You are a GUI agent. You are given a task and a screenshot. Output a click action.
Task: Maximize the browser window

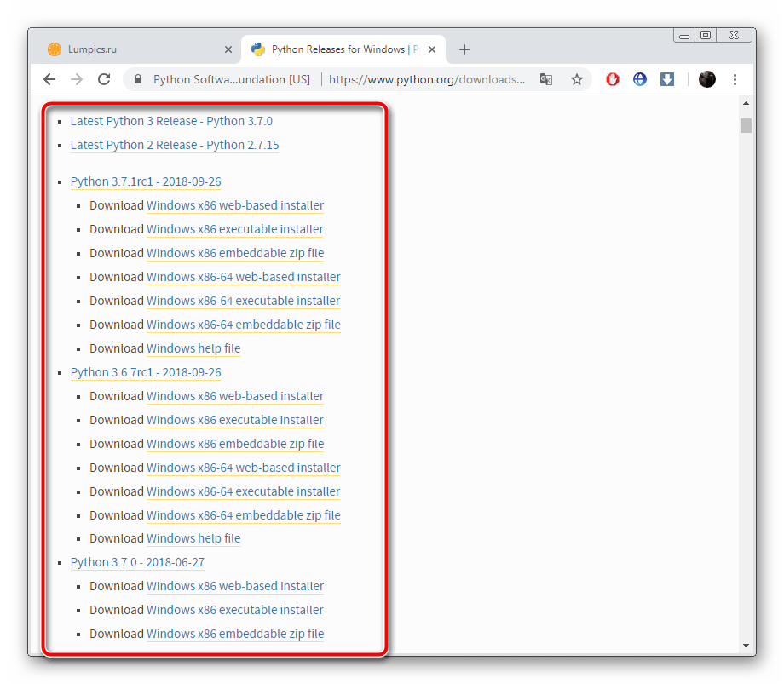click(x=706, y=35)
